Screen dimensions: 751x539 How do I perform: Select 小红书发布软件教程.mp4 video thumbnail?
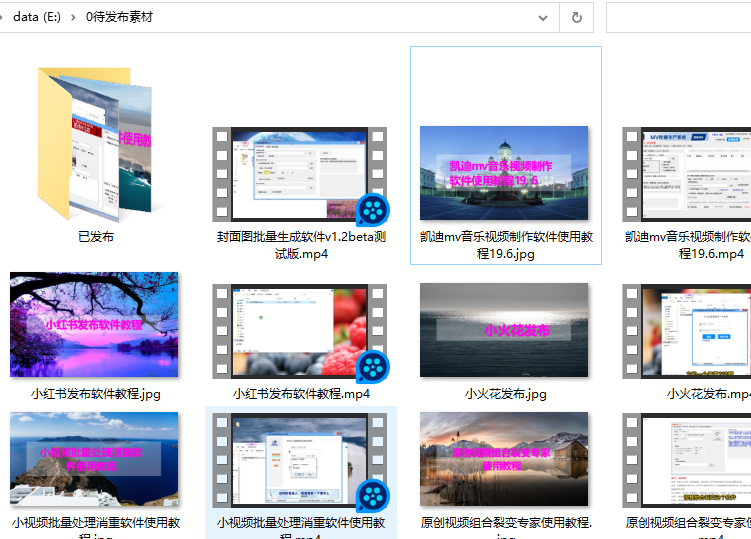tap(300, 331)
